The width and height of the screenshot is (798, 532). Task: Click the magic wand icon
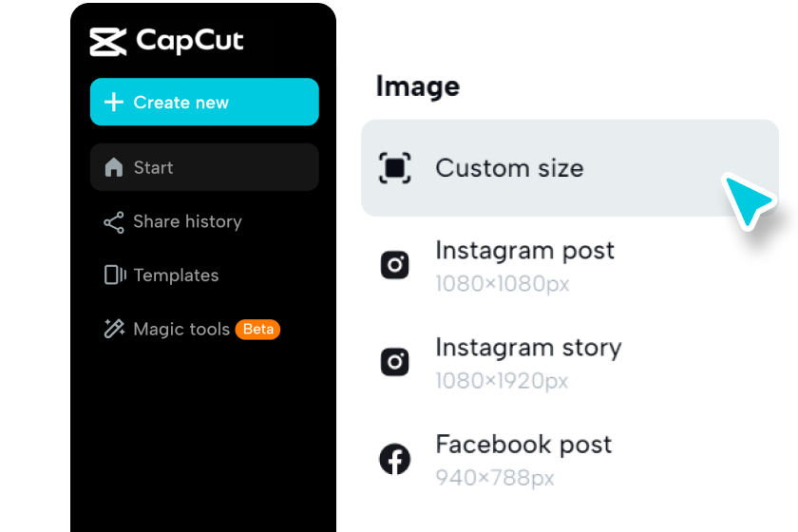coord(114,330)
